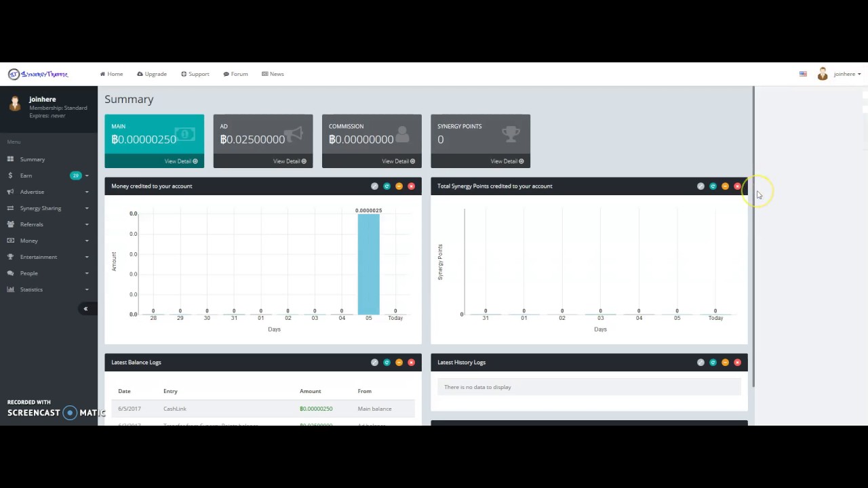This screenshot has height=488, width=868.
Task: Click the SynergyTraffic logo
Action: (38, 74)
